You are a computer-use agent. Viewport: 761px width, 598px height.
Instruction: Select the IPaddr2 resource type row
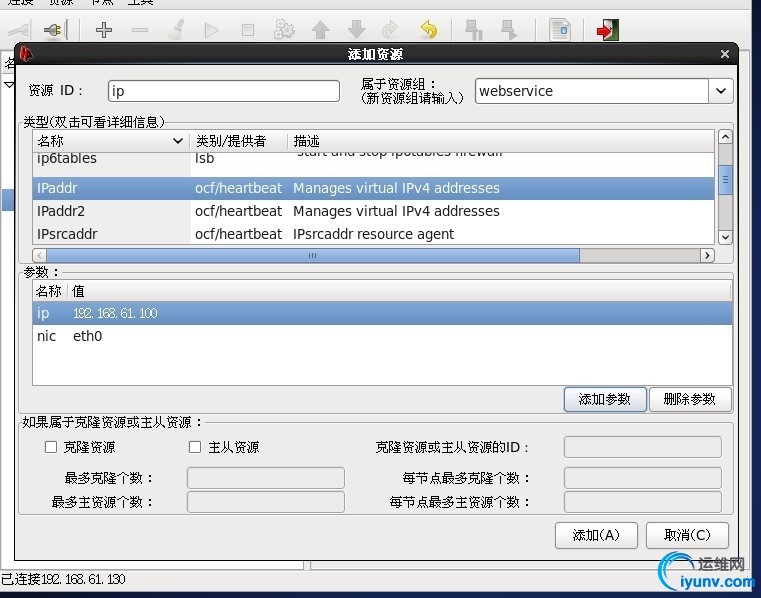click(x=373, y=211)
